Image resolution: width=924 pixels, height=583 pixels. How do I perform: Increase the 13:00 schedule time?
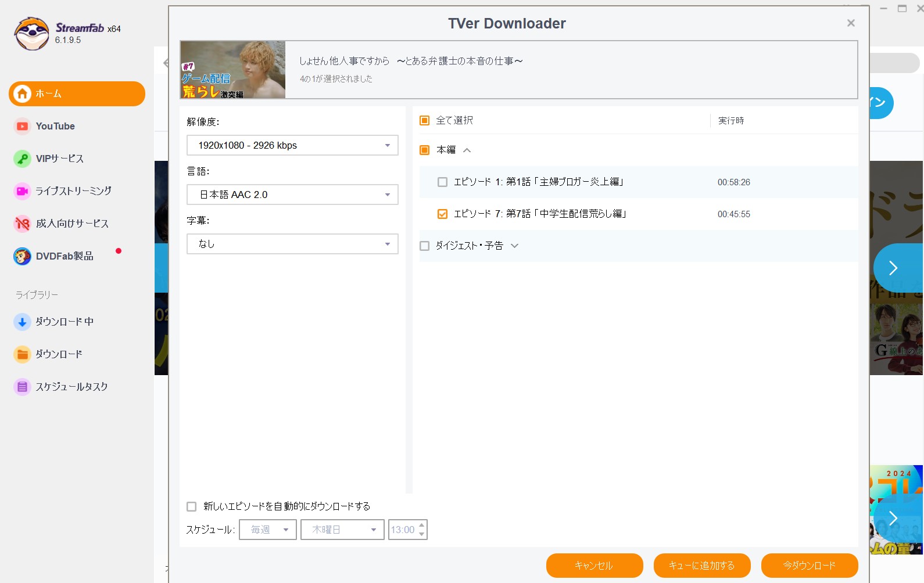(422, 525)
